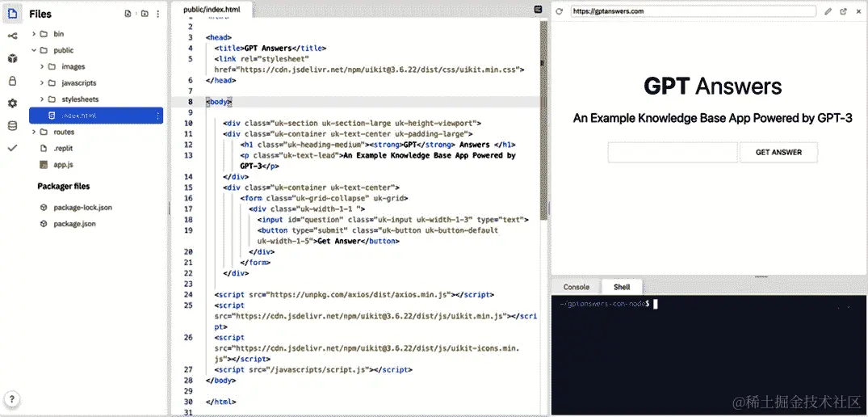868x417 pixels.
Task: Click the Help question mark icon
Action: [12, 398]
